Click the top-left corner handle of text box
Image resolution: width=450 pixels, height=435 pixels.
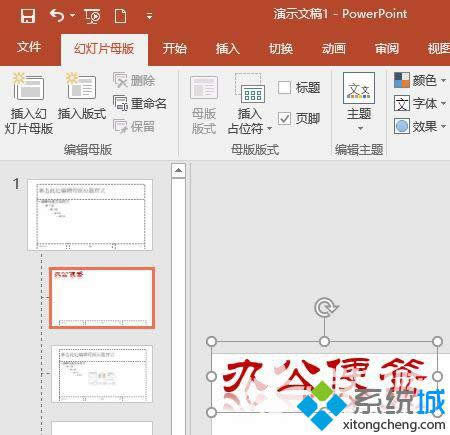pyautogui.click(x=211, y=341)
